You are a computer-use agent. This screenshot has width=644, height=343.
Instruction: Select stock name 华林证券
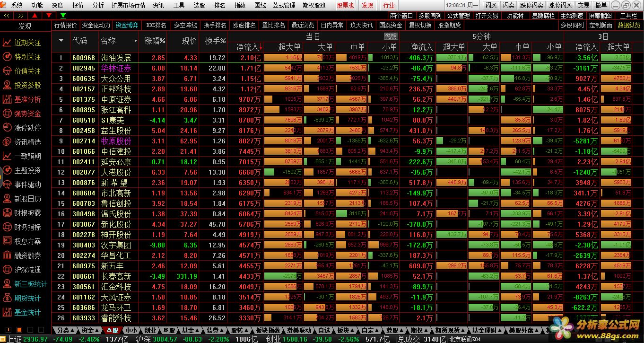(x=116, y=68)
